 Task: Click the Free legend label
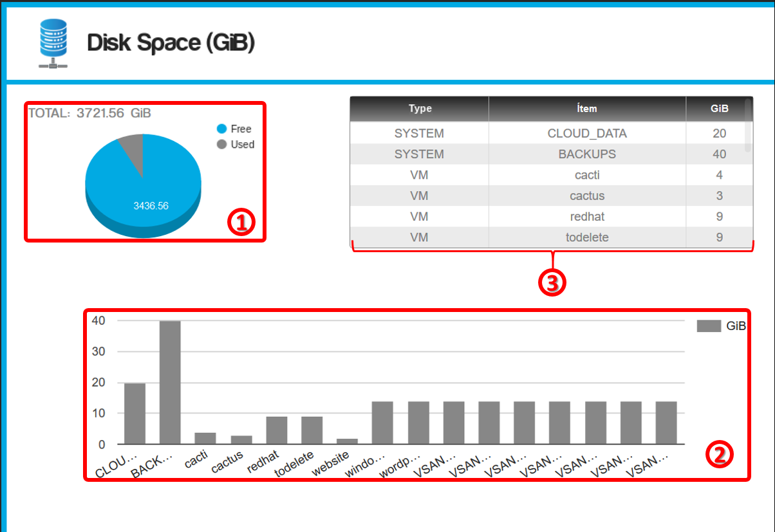coord(241,129)
